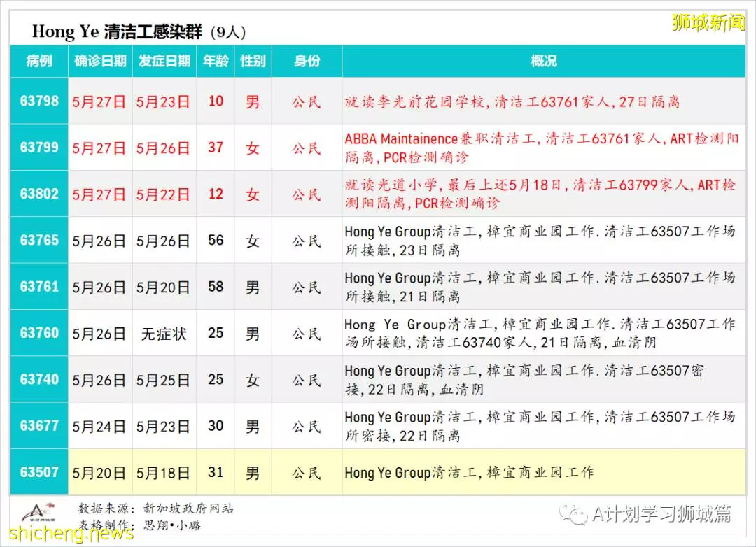
Task: Select case number 63802
Action: (39, 194)
